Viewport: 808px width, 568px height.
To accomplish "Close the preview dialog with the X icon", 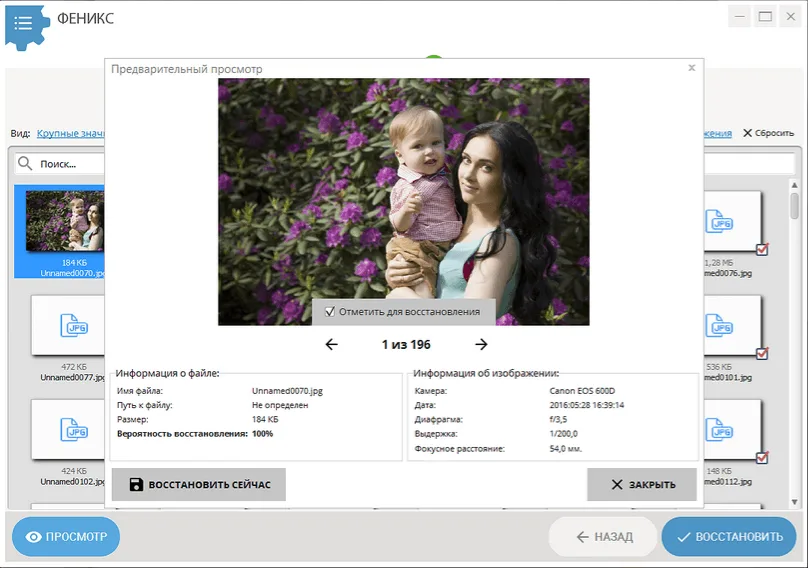I will pyautogui.click(x=692, y=68).
